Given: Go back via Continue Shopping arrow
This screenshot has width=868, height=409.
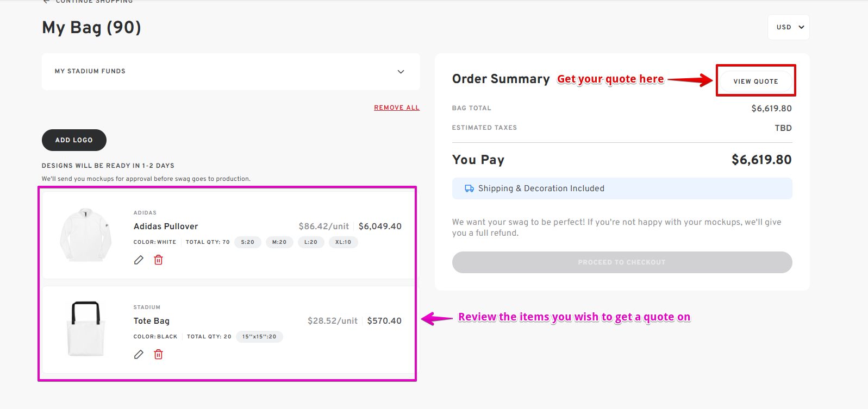Looking at the screenshot, I should coord(46,2).
